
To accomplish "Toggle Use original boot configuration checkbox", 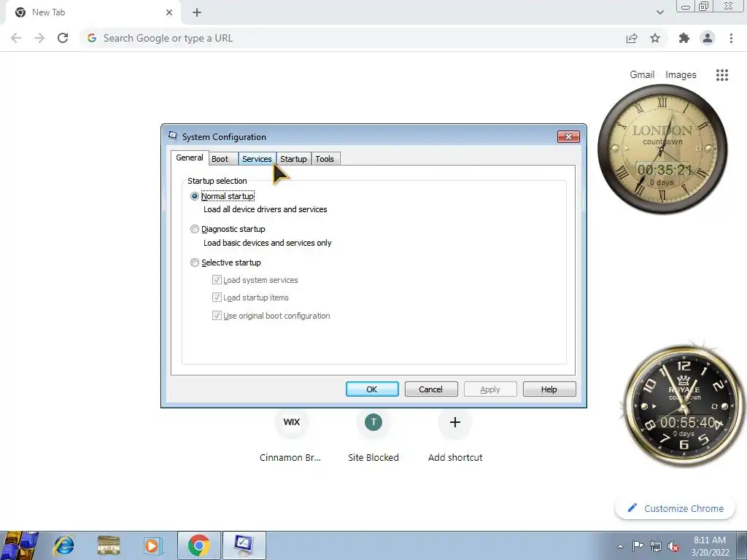I will [x=217, y=316].
